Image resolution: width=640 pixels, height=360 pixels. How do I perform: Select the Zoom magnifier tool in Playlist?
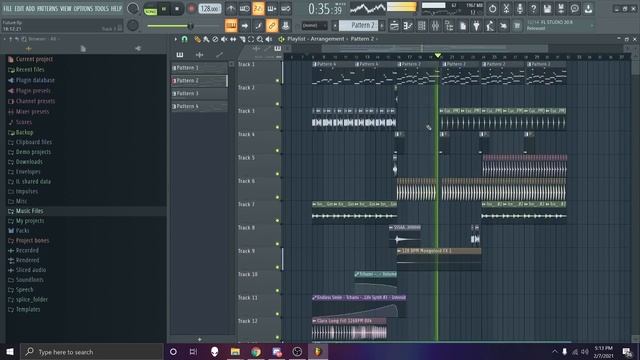click(260, 39)
